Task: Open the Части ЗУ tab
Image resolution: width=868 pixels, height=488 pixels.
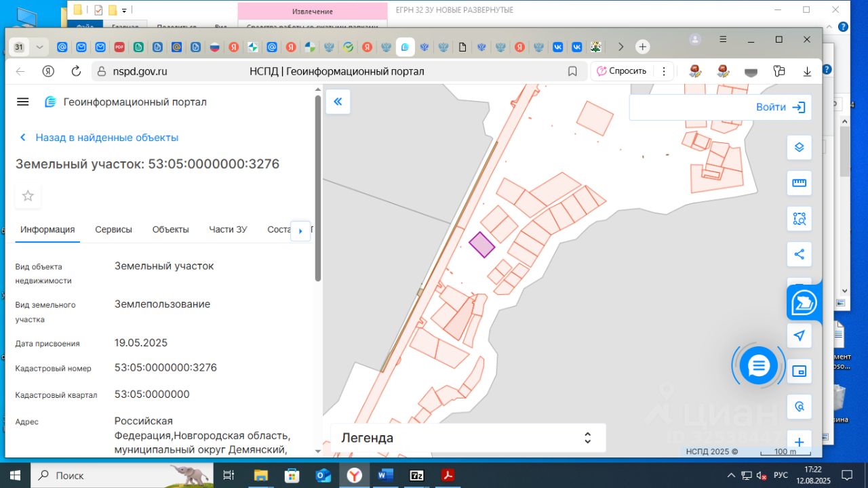Action: [x=228, y=230]
